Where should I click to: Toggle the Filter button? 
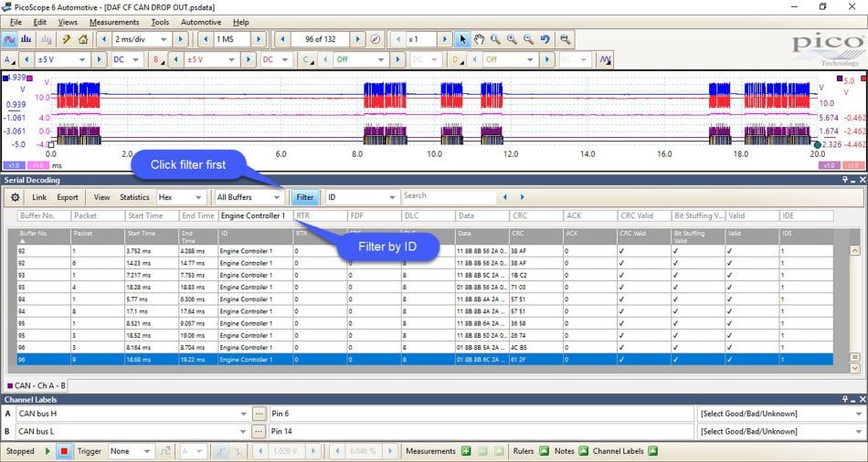click(x=304, y=197)
